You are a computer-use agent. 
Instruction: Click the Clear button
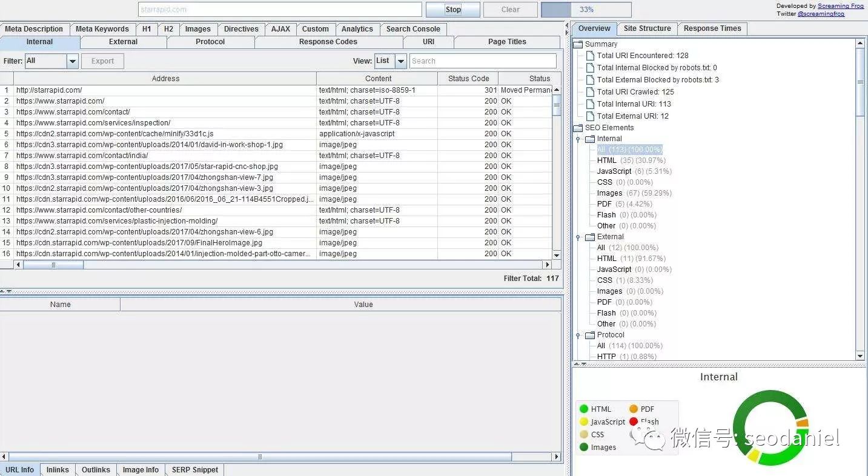[510, 10]
